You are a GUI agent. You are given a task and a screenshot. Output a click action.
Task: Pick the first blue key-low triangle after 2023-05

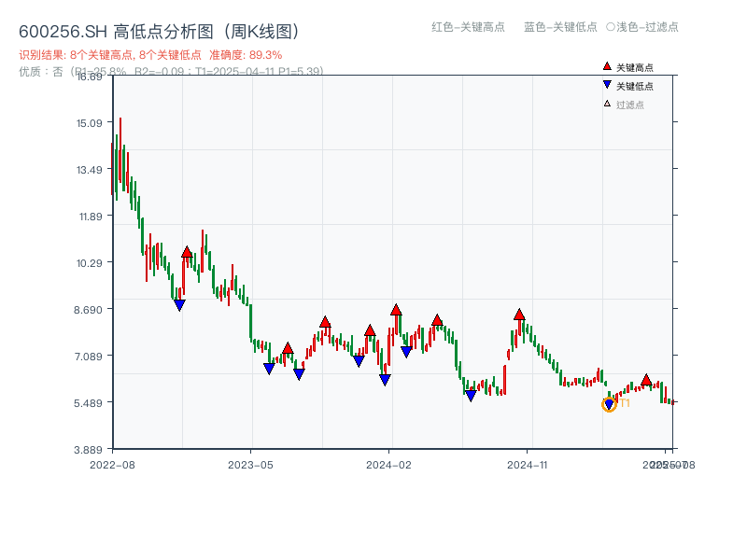pyautogui.click(x=269, y=369)
